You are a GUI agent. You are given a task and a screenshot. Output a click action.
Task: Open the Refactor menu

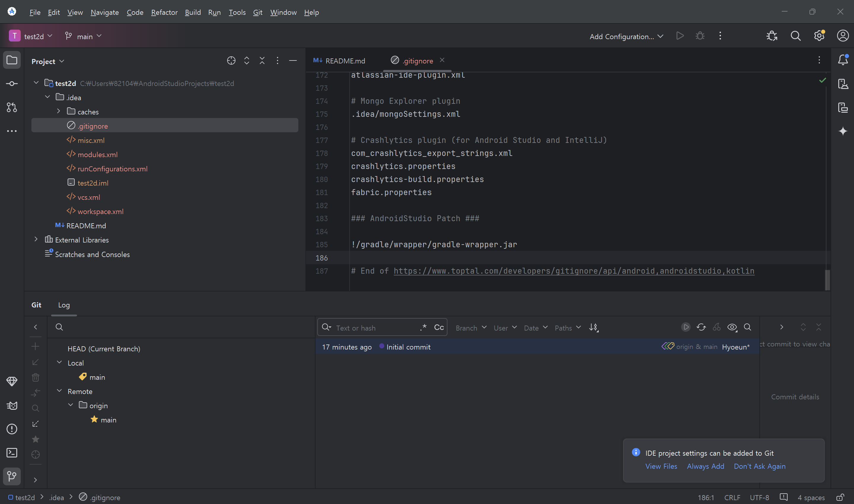pos(164,12)
